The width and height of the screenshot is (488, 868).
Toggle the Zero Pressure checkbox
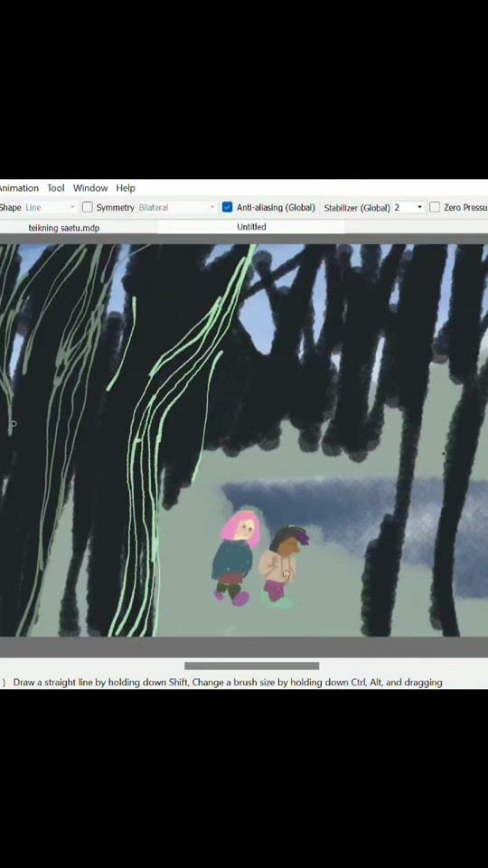(435, 208)
